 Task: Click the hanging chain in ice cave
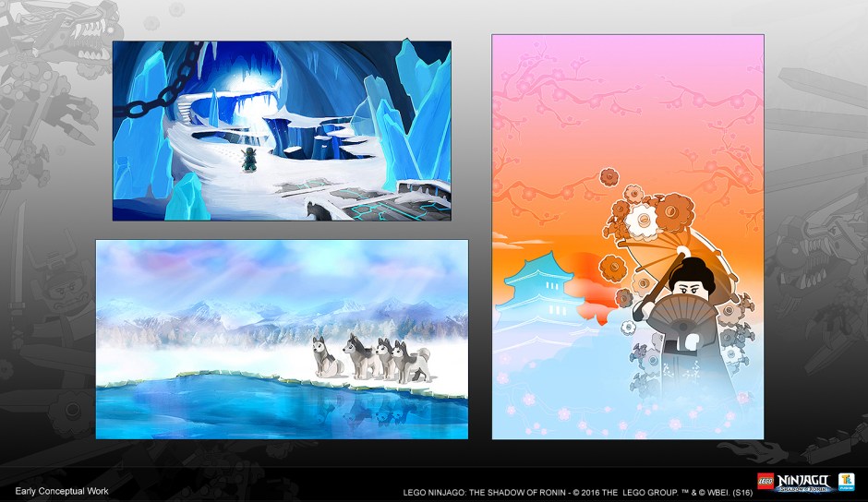click(148, 88)
